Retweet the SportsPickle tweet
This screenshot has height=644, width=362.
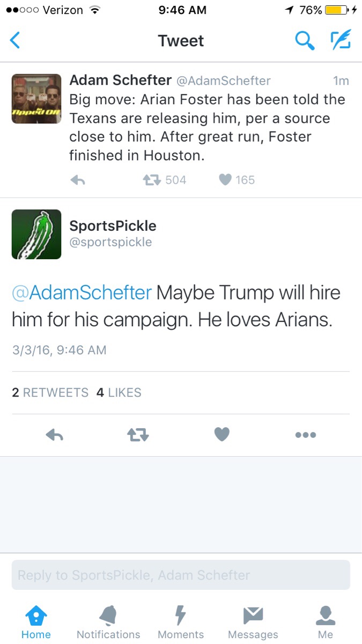tap(138, 435)
